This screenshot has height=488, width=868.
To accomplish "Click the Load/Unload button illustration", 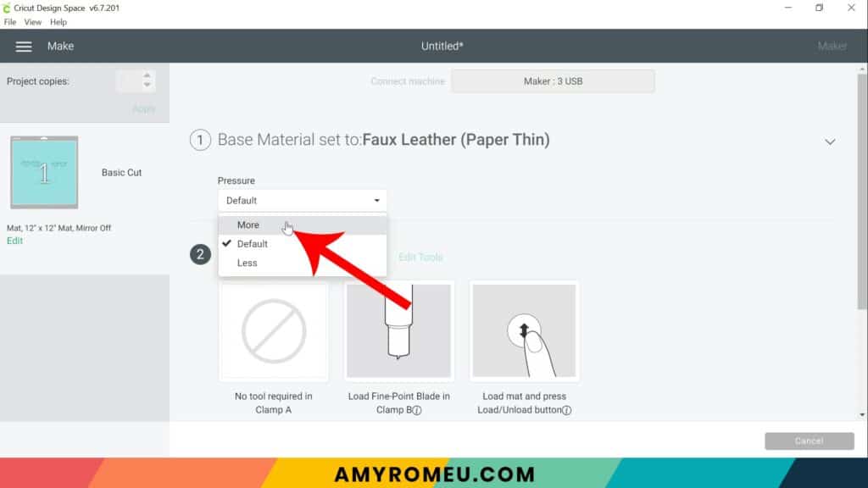I will pos(524,331).
